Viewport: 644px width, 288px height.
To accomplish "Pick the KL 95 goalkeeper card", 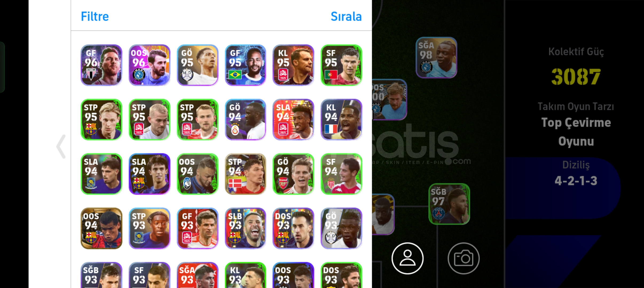I will coord(293,65).
